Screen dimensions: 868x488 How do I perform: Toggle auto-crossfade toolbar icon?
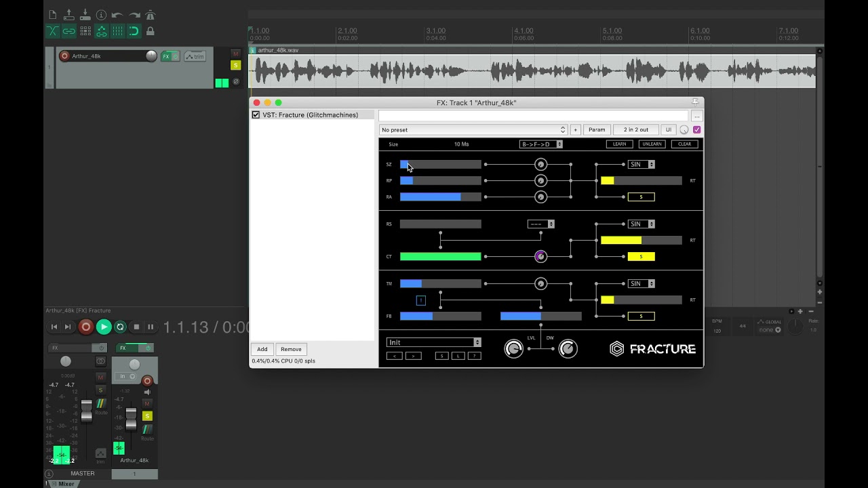pyautogui.click(x=53, y=31)
